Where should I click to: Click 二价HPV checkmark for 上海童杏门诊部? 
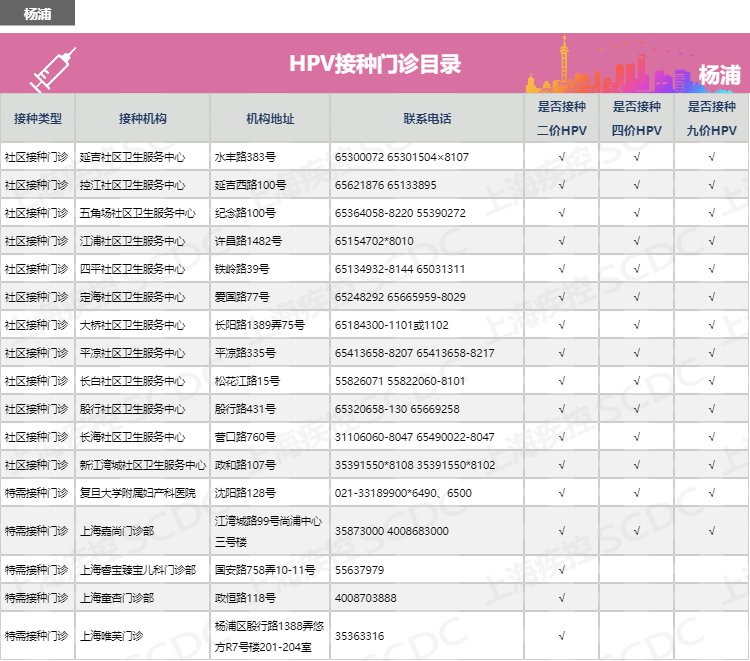pos(562,598)
